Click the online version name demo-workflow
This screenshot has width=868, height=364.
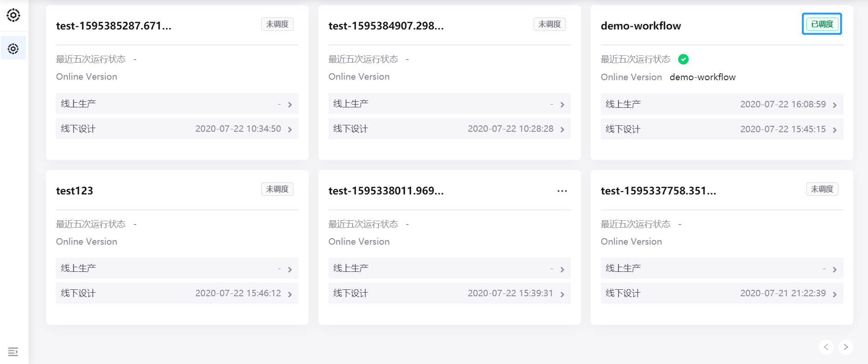(703, 77)
